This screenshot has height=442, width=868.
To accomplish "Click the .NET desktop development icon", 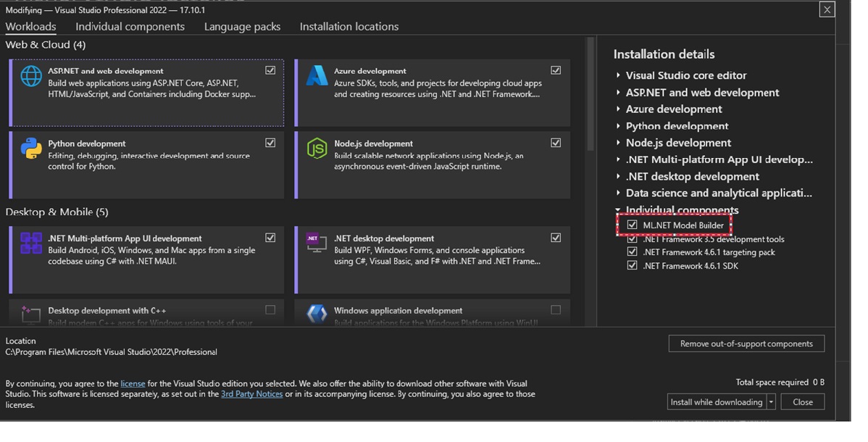I will [x=317, y=243].
